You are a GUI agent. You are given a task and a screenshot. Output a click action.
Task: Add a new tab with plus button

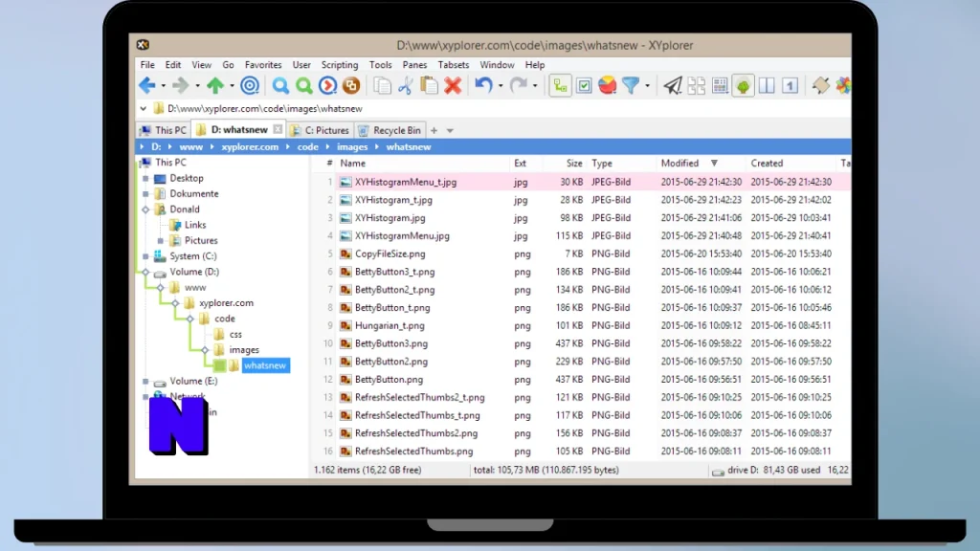[434, 130]
